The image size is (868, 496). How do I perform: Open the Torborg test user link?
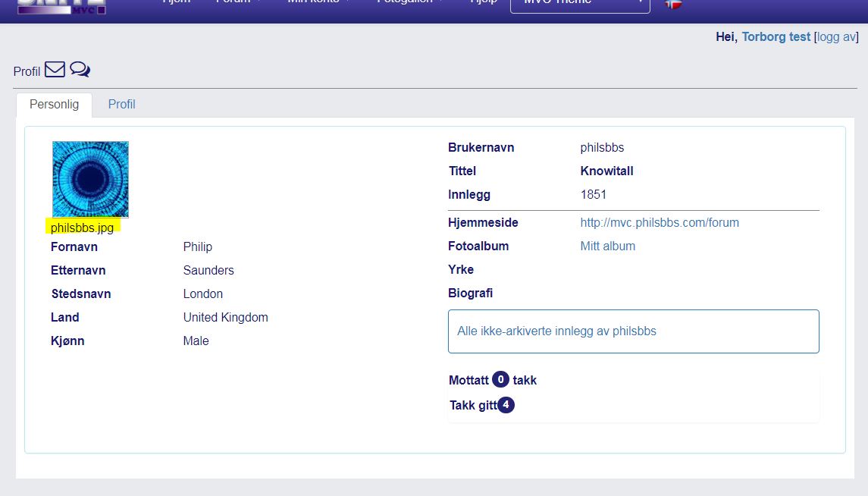pyautogui.click(x=776, y=36)
